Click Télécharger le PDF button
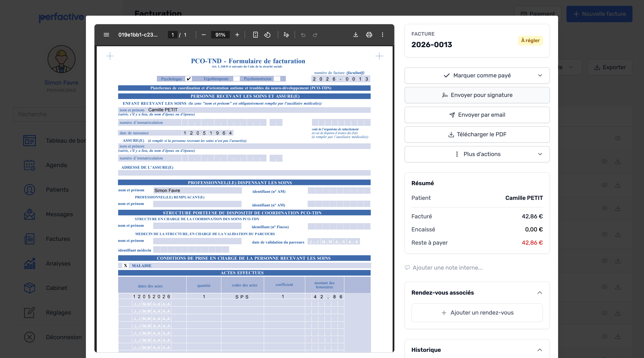The width and height of the screenshot is (644, 358). pos(477,134)
